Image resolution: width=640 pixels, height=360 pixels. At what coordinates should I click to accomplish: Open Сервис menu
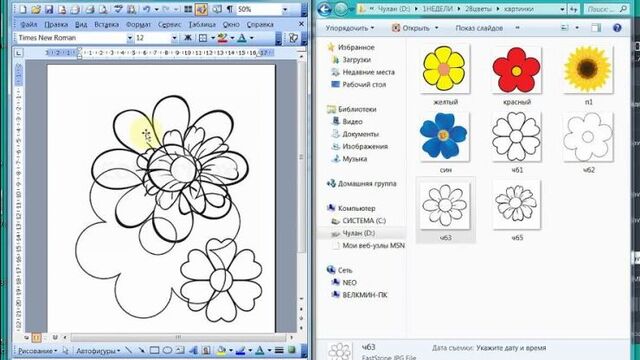(x=169, y=24)
